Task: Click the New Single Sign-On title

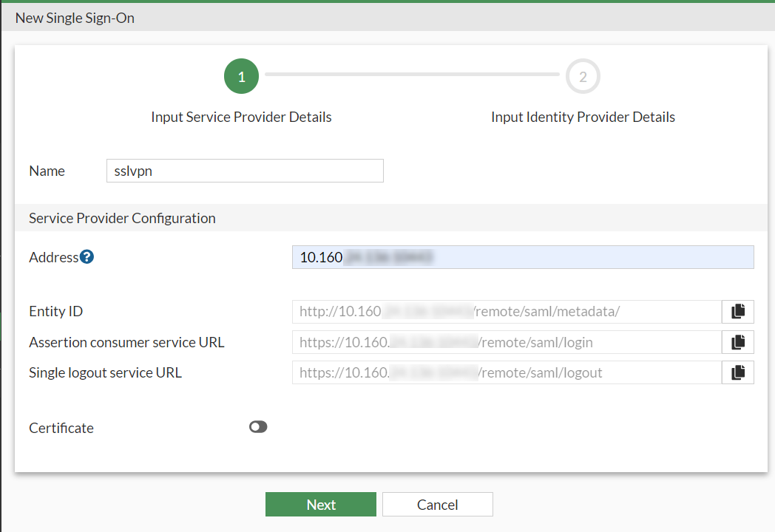Action: click(75, 18)
